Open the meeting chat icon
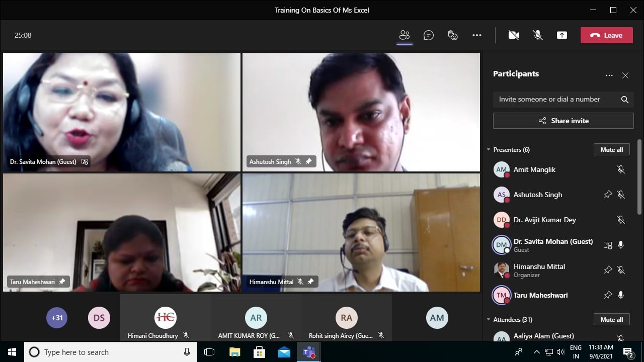 (429, 35)
